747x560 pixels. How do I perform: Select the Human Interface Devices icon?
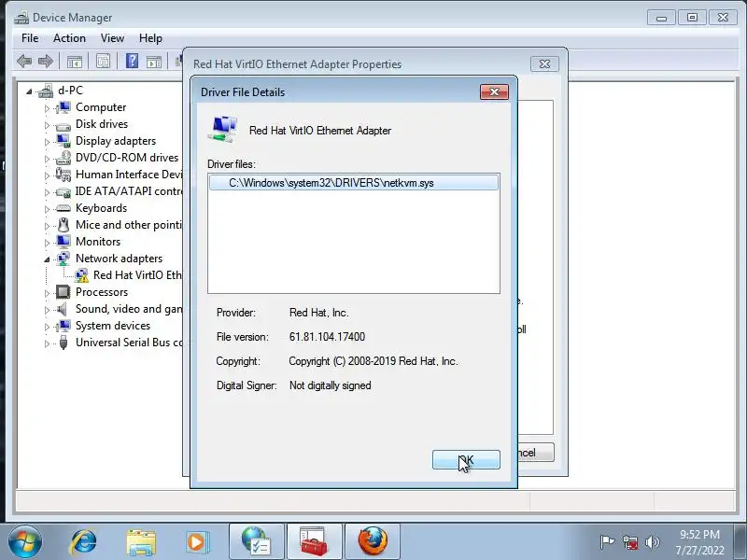pos(63,175)
